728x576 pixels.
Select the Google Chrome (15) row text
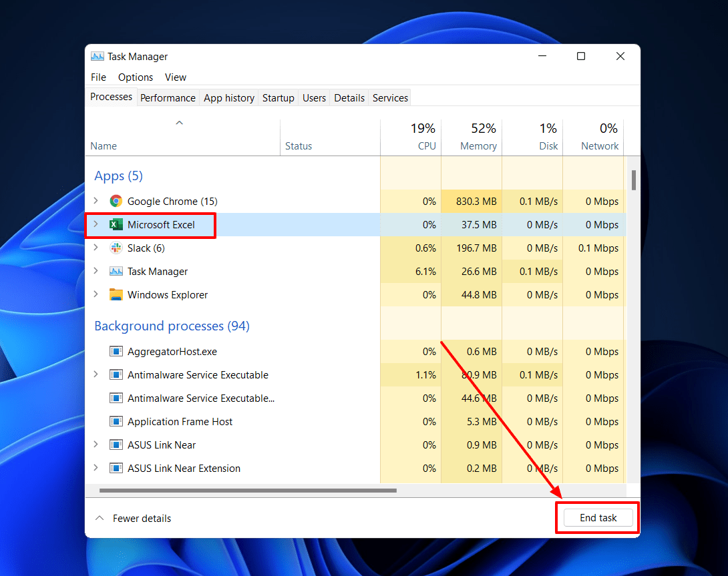coord(172,202)
